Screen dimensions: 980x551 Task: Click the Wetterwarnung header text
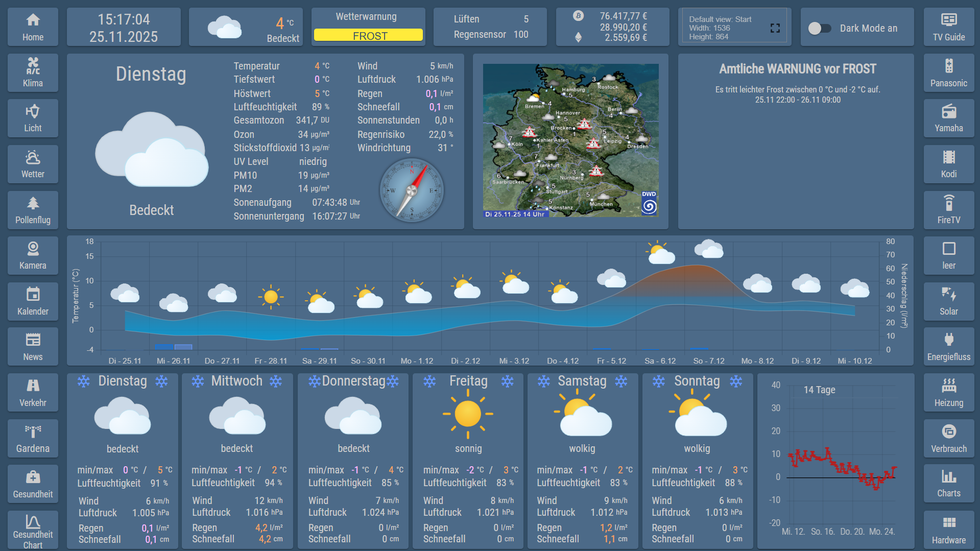click(x=366, y=16)
